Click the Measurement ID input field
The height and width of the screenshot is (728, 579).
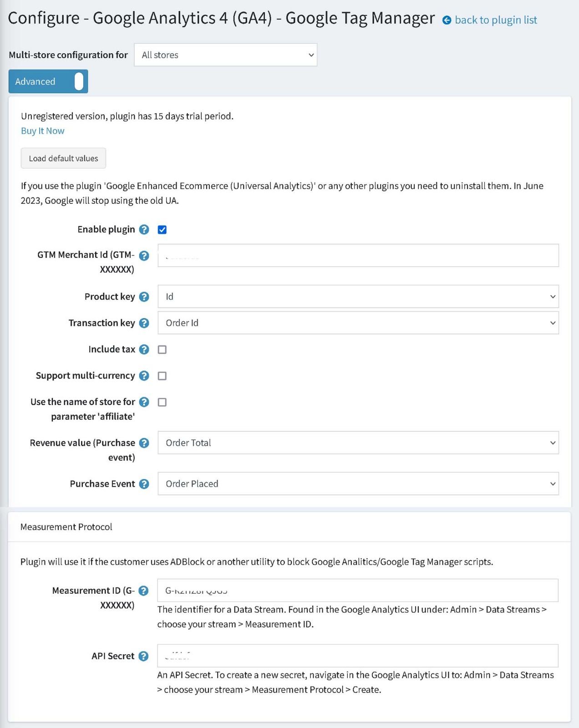[x=358, y=591]
